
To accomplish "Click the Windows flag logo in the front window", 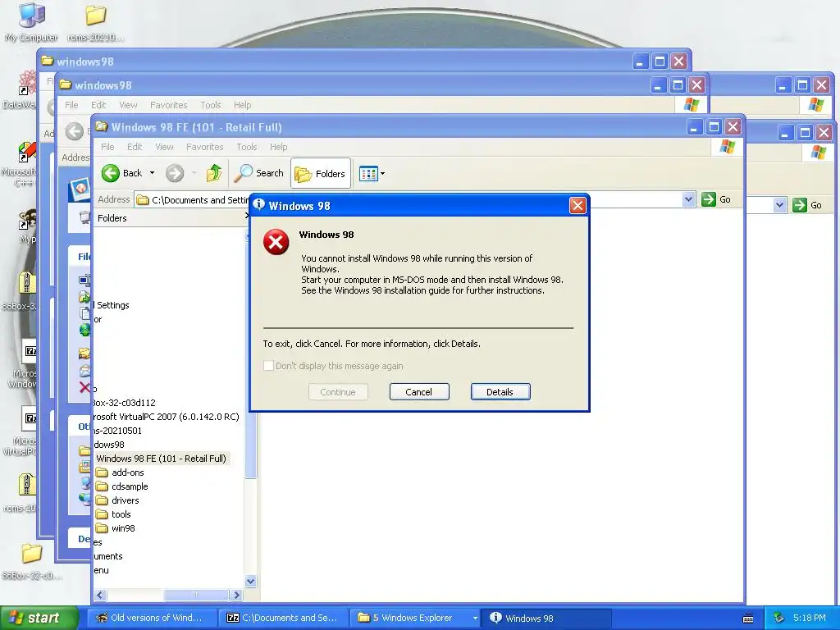I will click(x=727, y=147).
